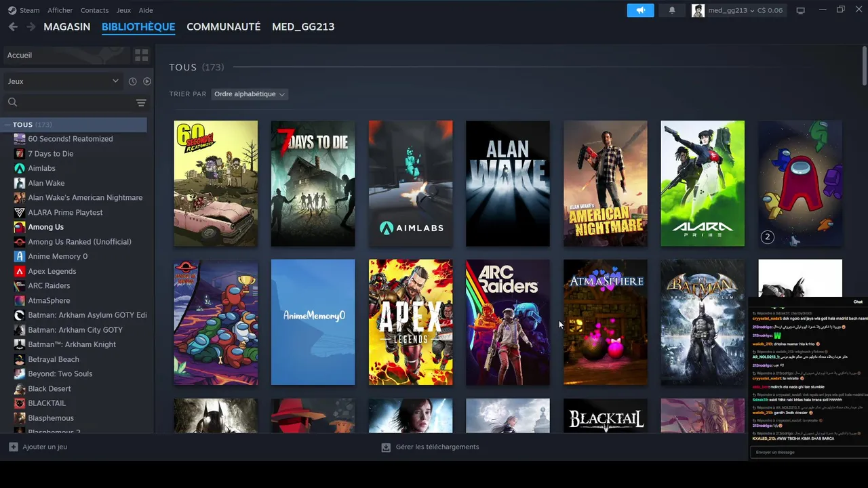The width and height of the screenshot is (868, 488).
Task: Open the Among Us game cover
Action: (x=800, y=184)
